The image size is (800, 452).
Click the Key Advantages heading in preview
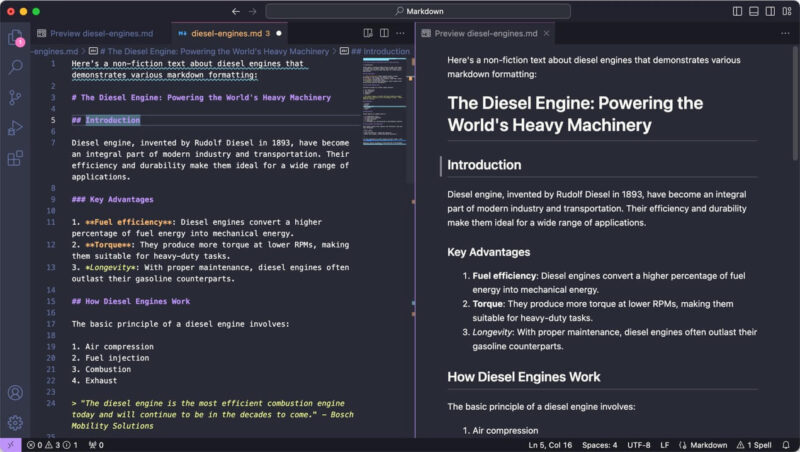click(x=488, y=252)
